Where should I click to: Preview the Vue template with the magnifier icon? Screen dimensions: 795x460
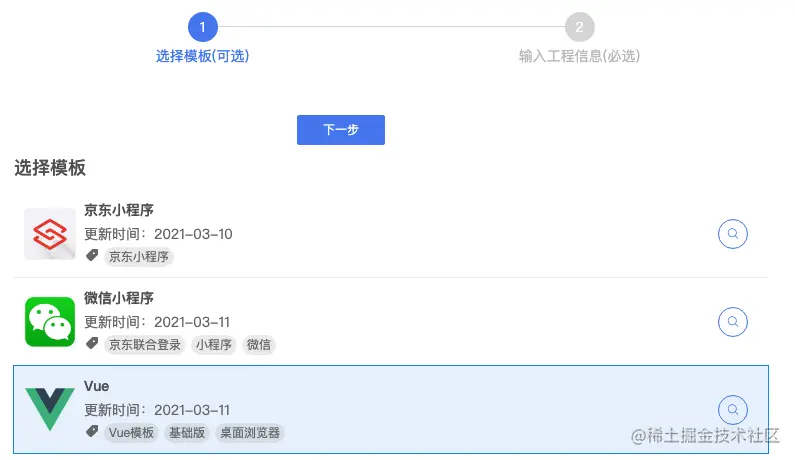coord(733,410)
